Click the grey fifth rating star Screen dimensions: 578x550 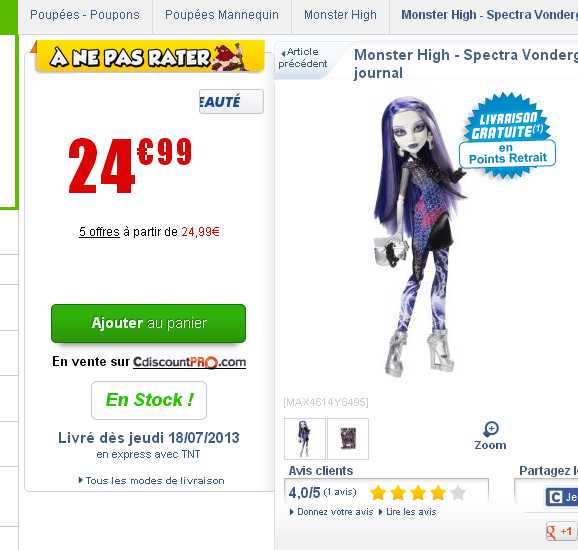tap(458, 492)
